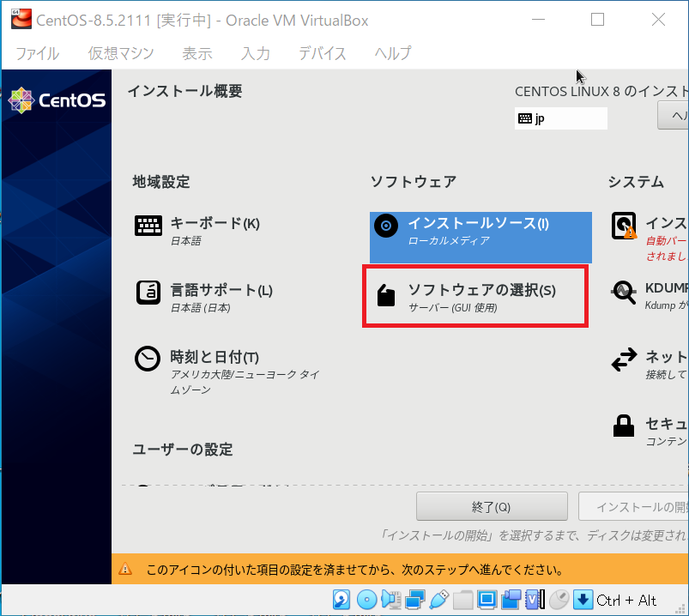Click the 日本語 (日本) text
689x616 pixels.
click(201, 308)
